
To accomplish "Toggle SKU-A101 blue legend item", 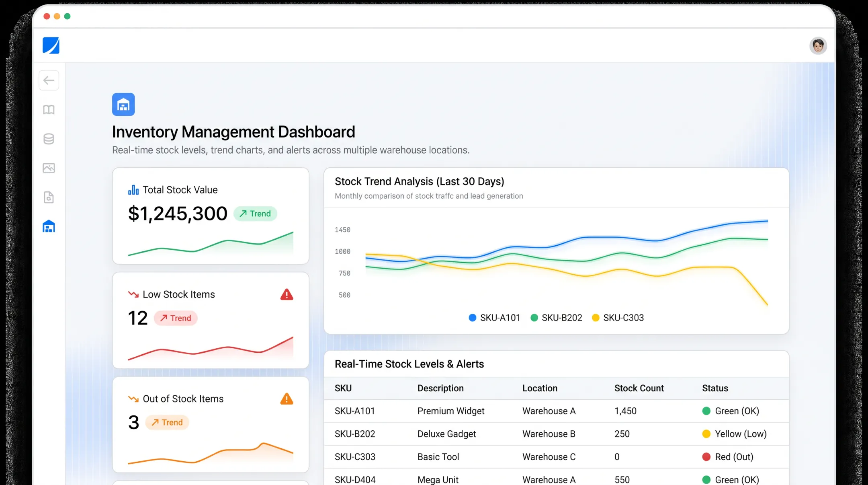I will click(494, 318).
